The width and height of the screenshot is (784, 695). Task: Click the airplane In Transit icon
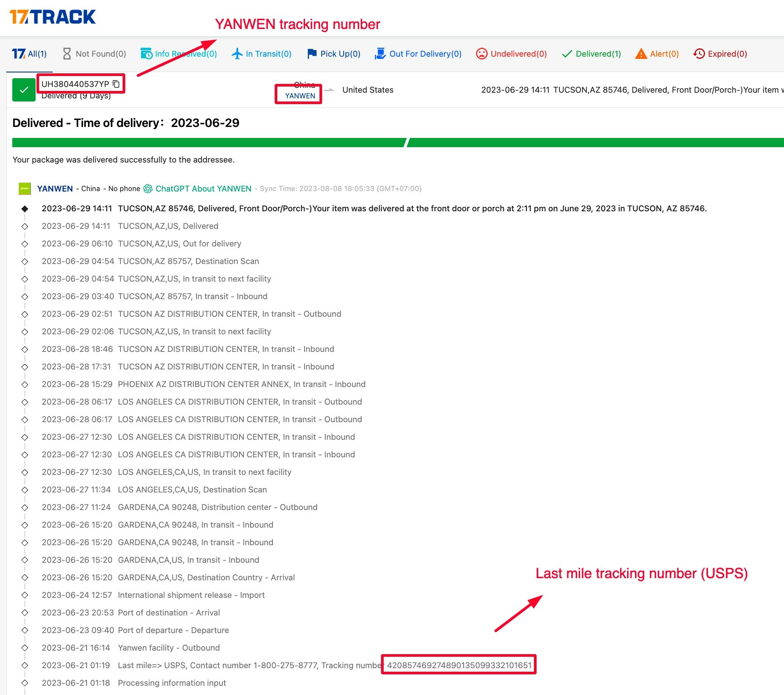[x=237, y=54]
